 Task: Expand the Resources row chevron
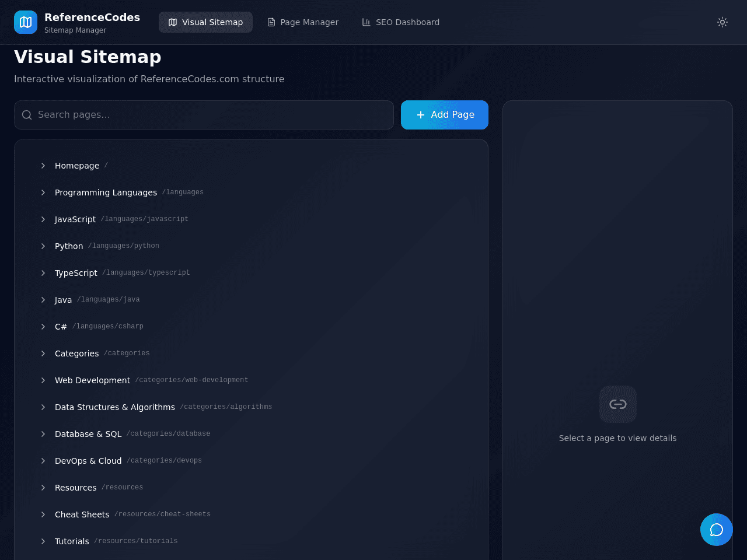click(x=43, y=488)
